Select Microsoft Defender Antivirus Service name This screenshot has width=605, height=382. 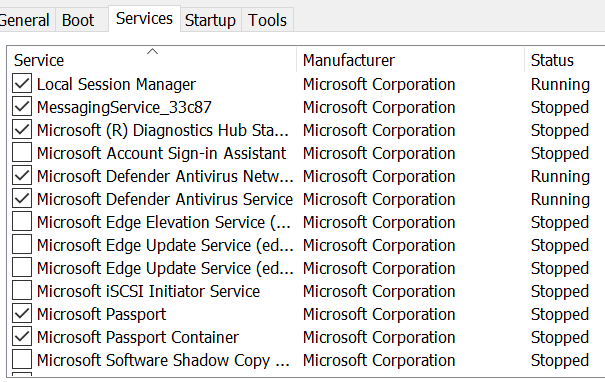click(165, 199)
